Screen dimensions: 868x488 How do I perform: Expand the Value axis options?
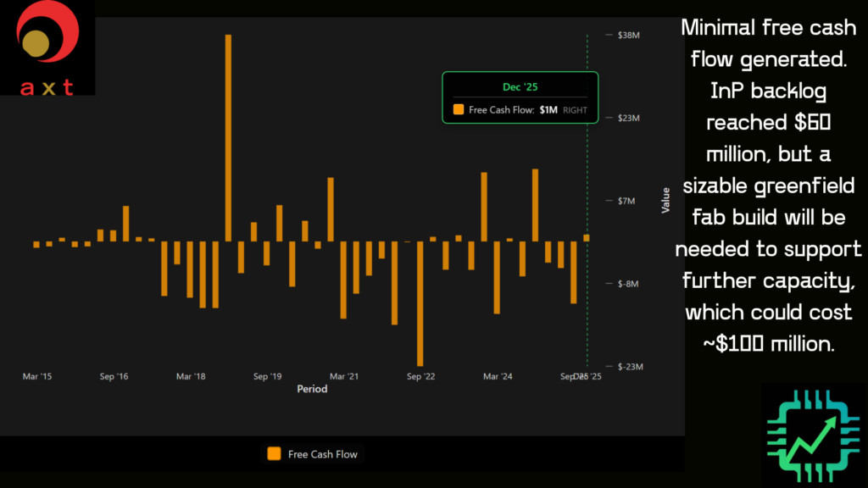(x=665, y=201)
